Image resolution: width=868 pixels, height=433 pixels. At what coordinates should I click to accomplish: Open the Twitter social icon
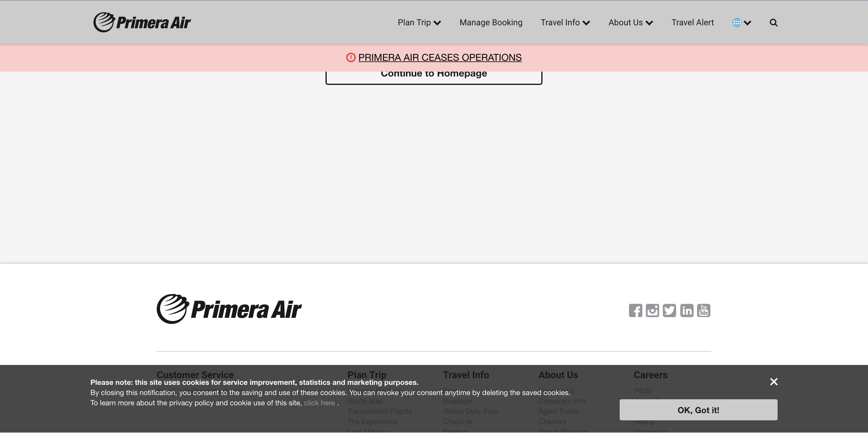point(669,310)
